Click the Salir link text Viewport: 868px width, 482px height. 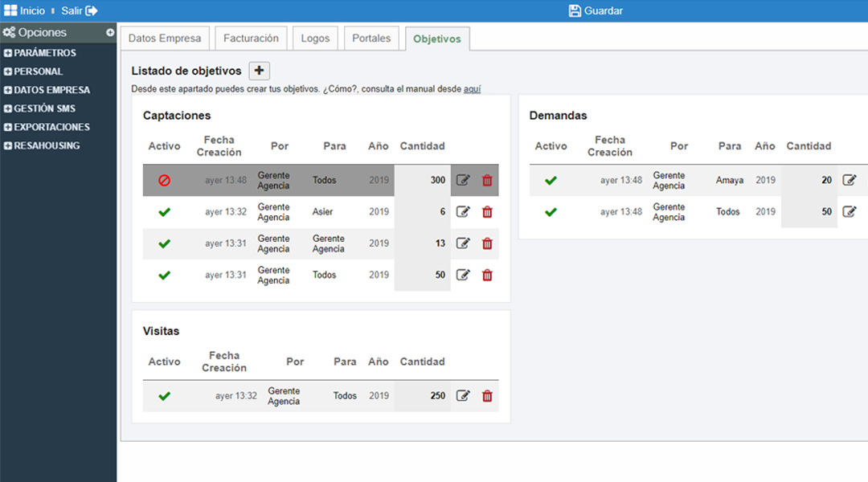pos(72,10)
